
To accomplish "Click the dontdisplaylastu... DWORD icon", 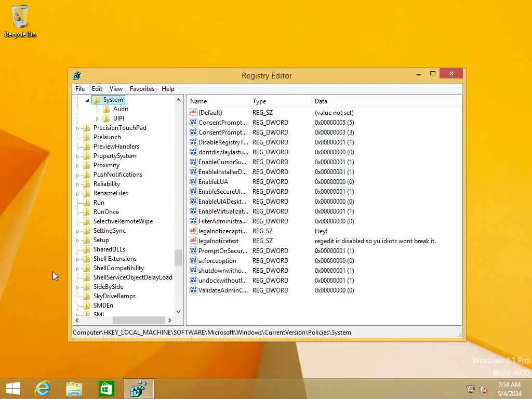I will [x=193, y=152].
